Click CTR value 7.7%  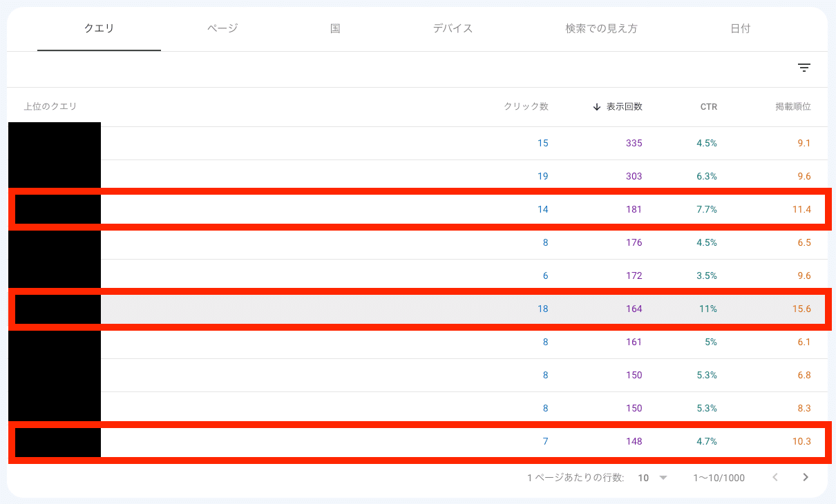707,209
